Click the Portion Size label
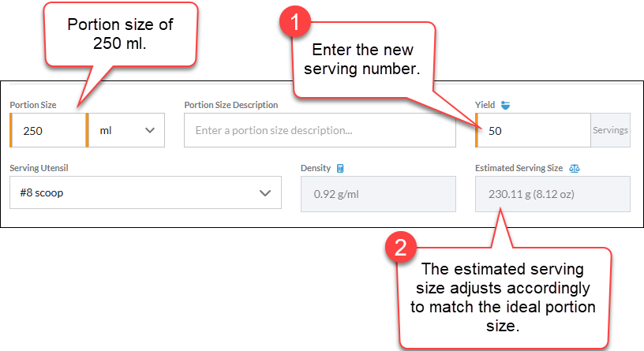Image resolution: width=644 pixels, height=351 pixels. coord(33,105)
